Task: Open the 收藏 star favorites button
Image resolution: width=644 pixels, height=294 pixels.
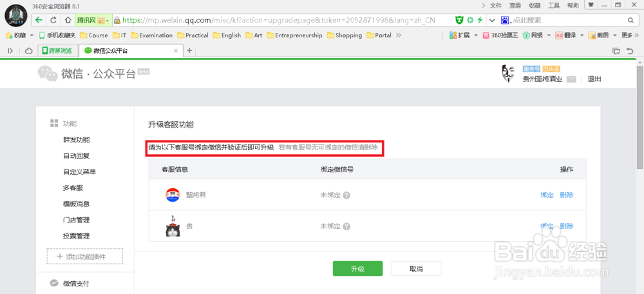Action: (x=15, y=35)
